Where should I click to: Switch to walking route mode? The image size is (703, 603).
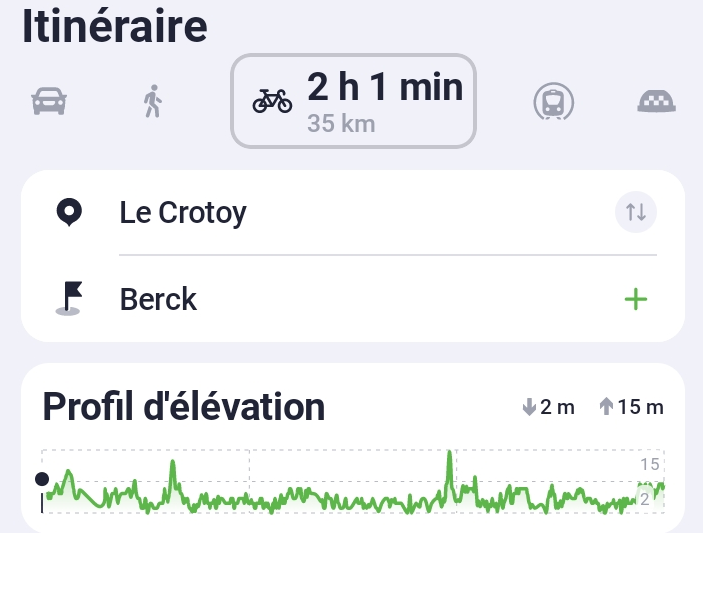point(152,101)
